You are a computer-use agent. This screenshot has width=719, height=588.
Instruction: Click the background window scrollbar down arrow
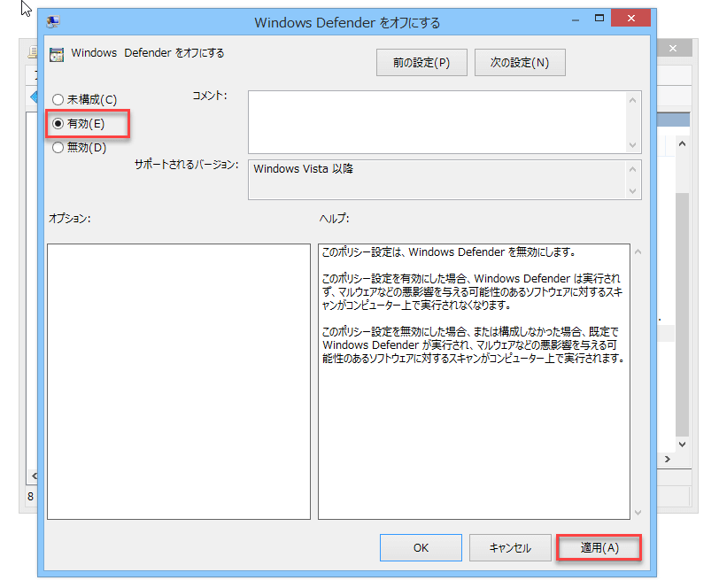682,445
